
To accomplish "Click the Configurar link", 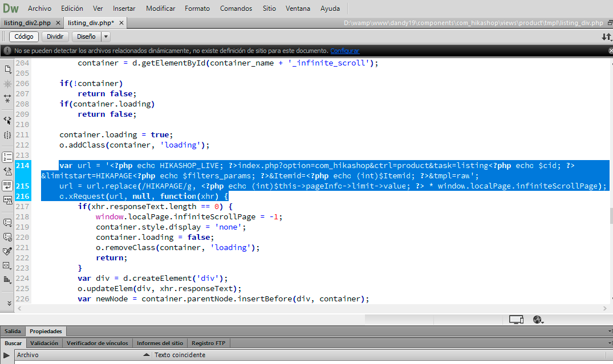I will [x=344, y=51].
